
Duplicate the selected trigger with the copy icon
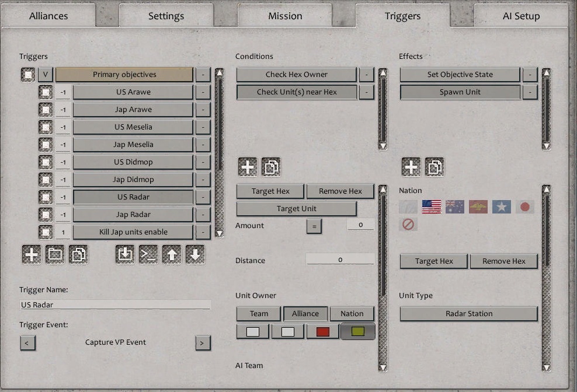[x=78, y=255]
